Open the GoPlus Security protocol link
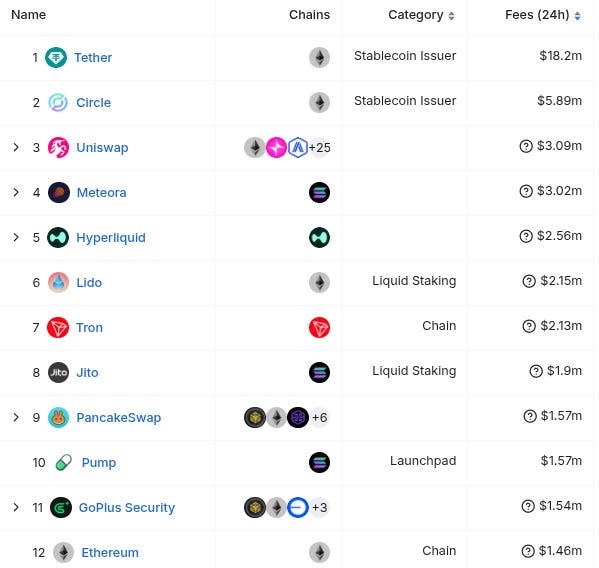The width and height of the screenshot is (599, 568). pyautogui.click(x=127, y=508)
